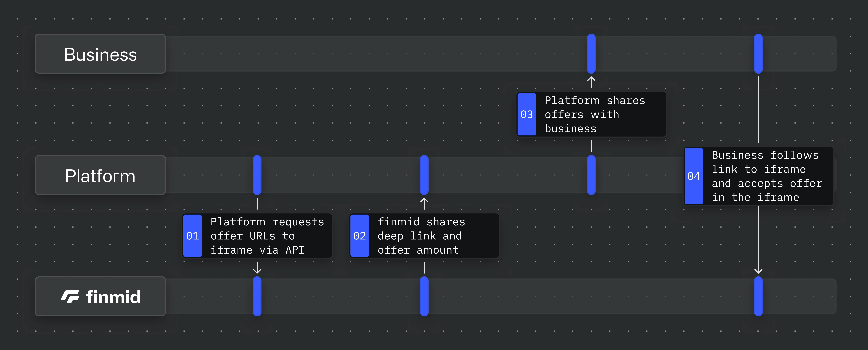Open the 'Platform requests offer URLs to iframe via API' tooltip
868x350 pixels.
click(266, 236)
